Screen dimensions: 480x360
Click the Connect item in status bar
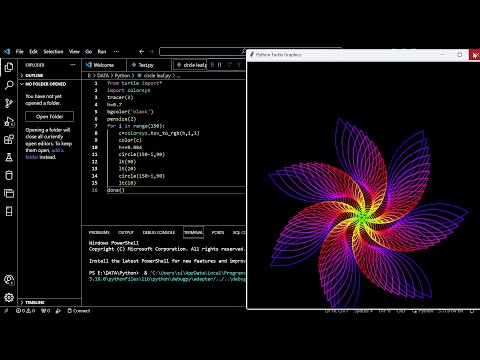pos(79,311)
